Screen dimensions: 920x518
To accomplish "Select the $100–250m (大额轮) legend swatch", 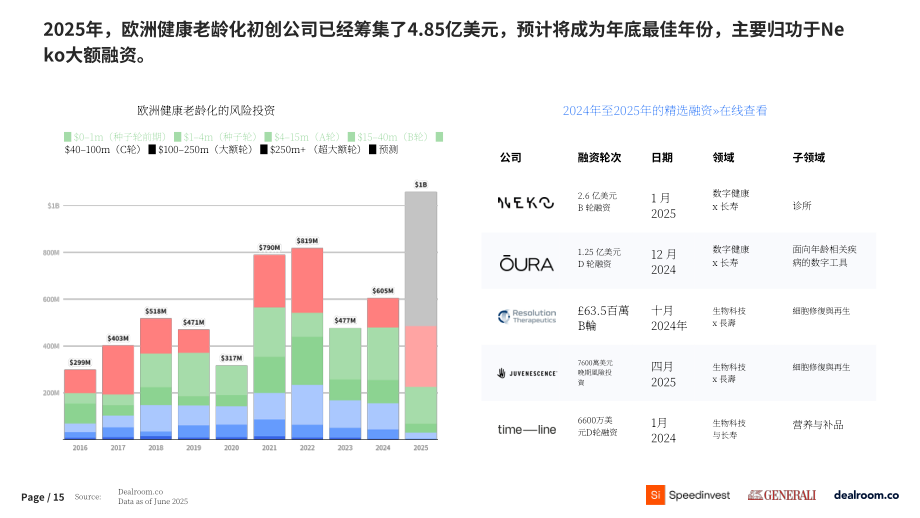I will click(152, 150).
